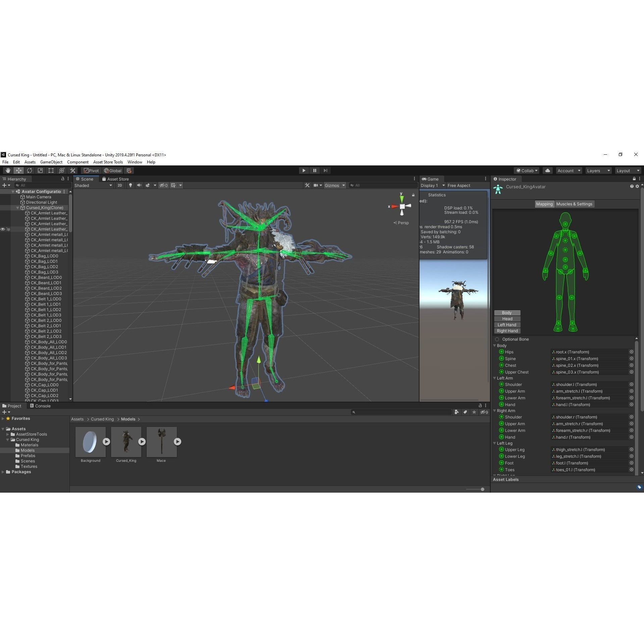Select the Mace model thumbnail
644x644 pixels.
point(161,442)
